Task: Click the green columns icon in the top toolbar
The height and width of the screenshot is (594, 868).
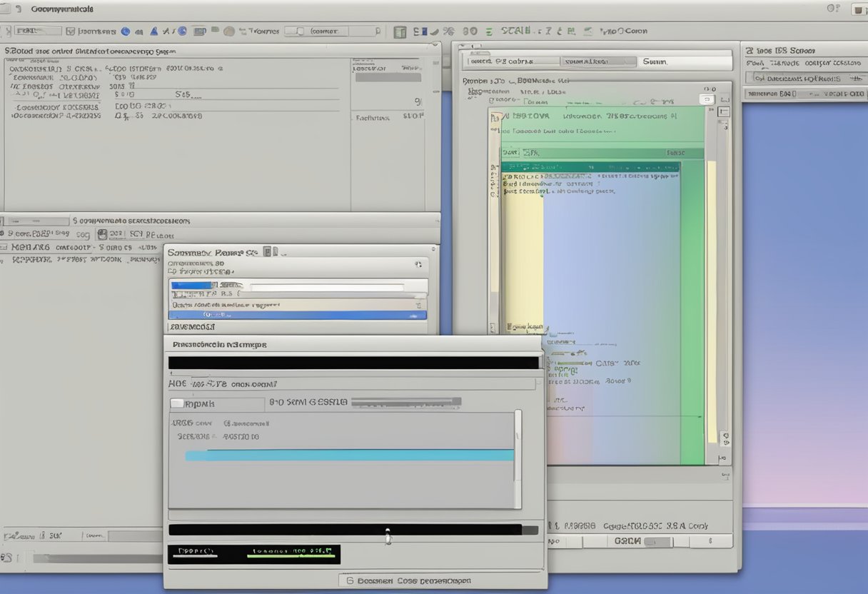Action: [x=400, y=31]
